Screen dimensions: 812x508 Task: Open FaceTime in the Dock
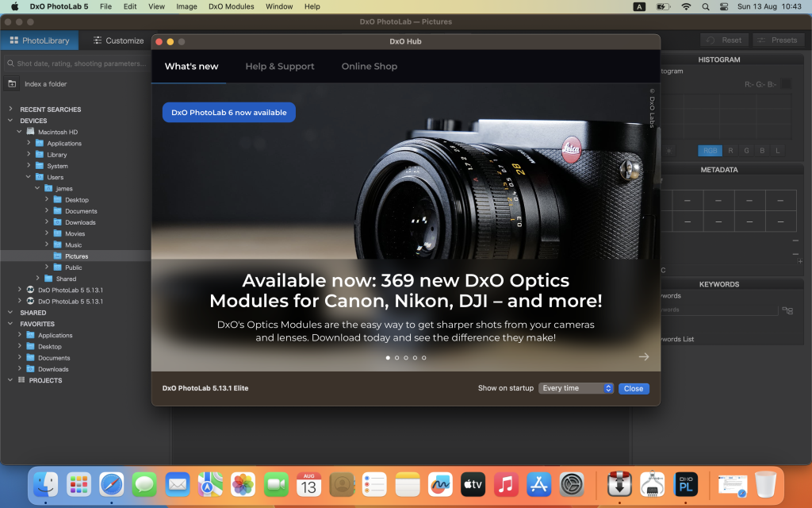[276, 485]
